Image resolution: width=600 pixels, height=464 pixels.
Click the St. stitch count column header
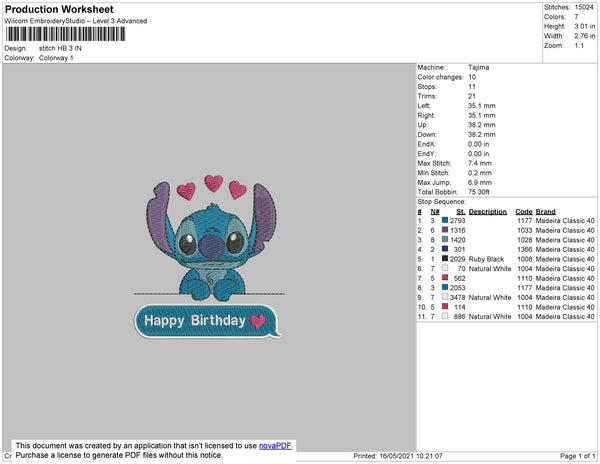click(460, 211)
